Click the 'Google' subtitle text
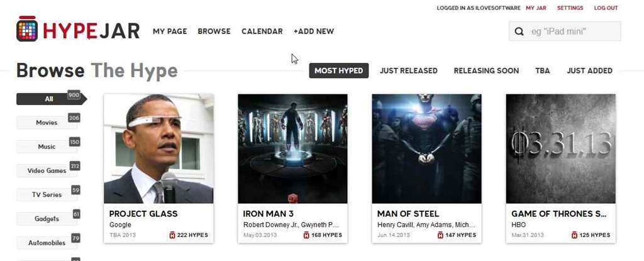Viewport: 644px width, 261px height. (120, 225)
